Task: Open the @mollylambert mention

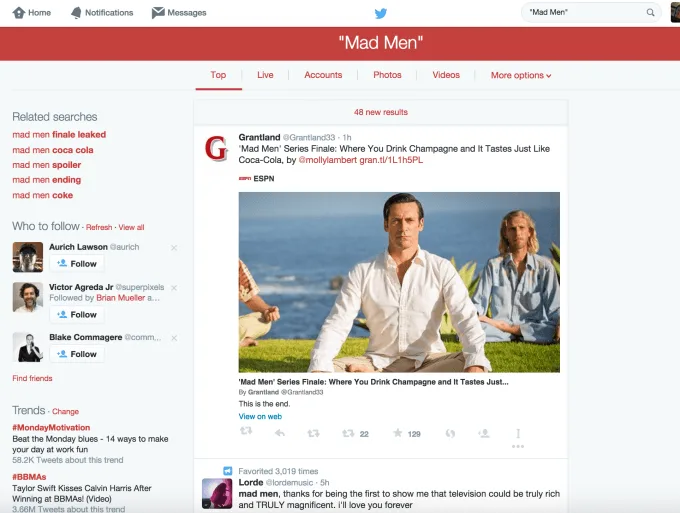Action: pos(328,160)
